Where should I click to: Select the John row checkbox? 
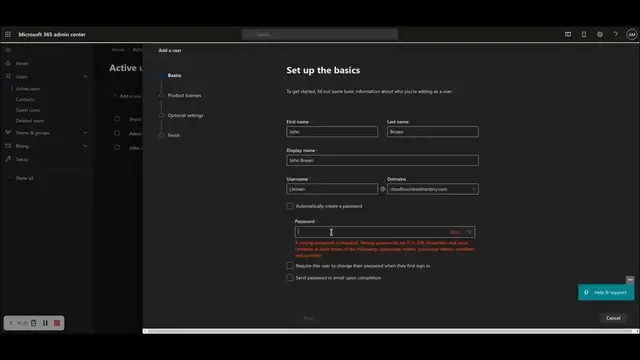click(x=117, y=147)
